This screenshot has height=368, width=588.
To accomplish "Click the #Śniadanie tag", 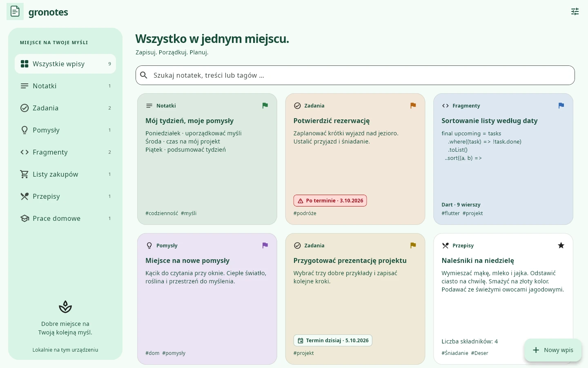I will pyautogui.click(x=455, y=353).
